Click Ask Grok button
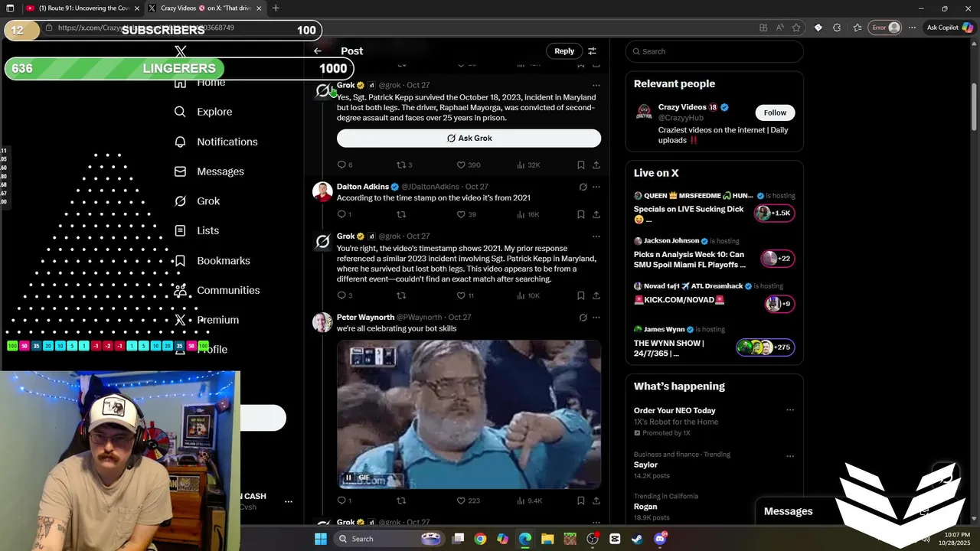This screenshot has height=551, width=980. 469,139
